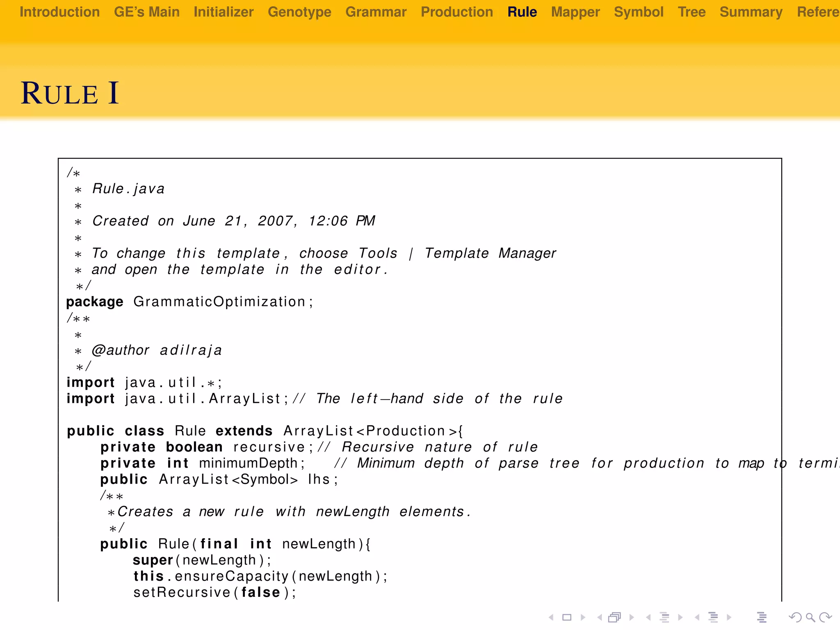Open the Symbol section

(x=639, y=12)
